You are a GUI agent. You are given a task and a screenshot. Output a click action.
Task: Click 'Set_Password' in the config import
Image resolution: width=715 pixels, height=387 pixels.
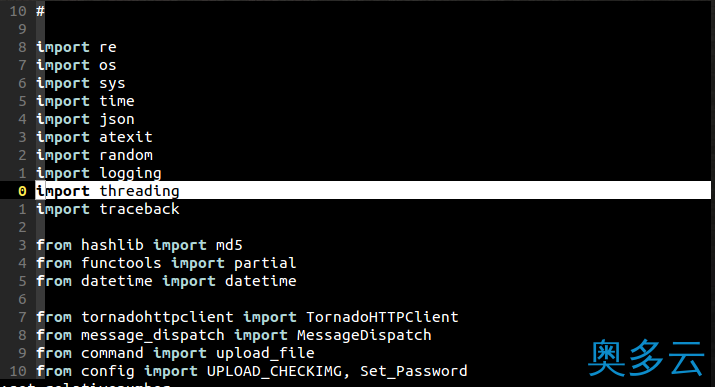pyautogui.click(x=414, y=371)
